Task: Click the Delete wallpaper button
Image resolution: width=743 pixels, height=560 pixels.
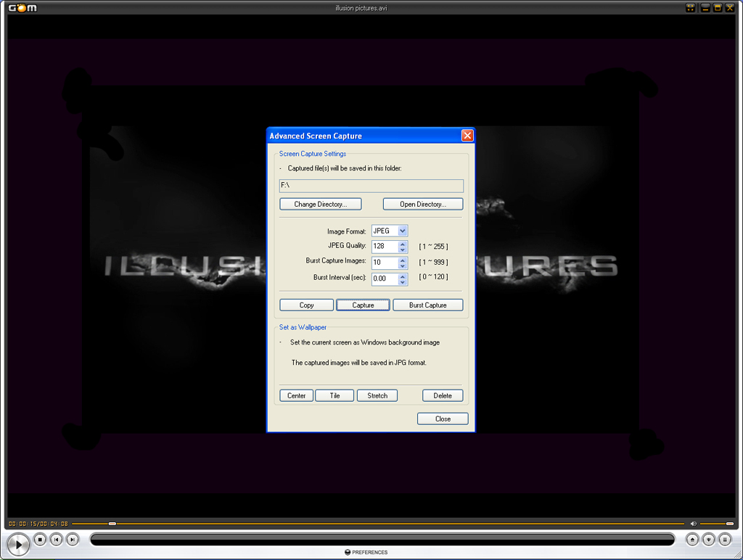Action: pyautogui.click(x=443, y=395)
